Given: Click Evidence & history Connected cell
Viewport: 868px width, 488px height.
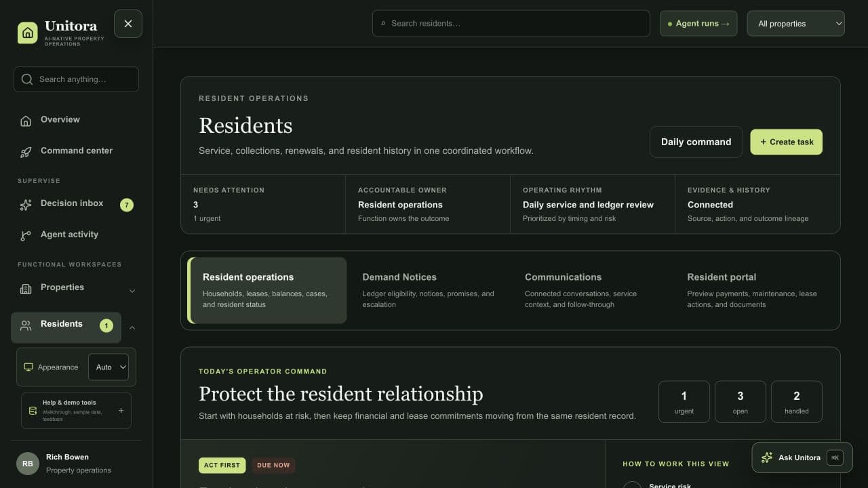Looking at the screenshot, I should [757, 204].
